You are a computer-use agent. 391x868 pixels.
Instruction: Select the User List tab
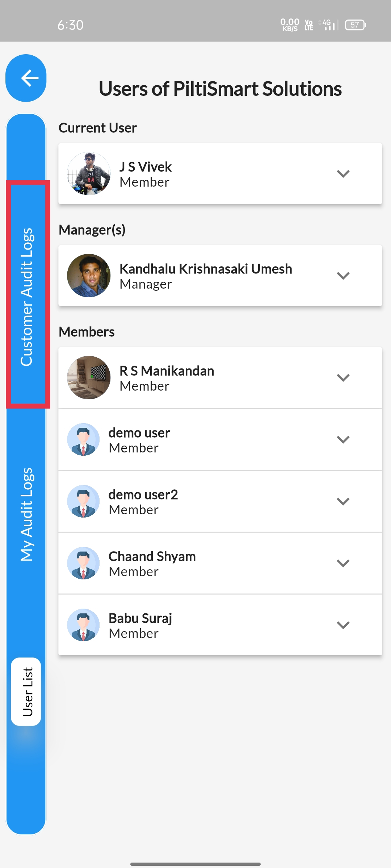26,692
